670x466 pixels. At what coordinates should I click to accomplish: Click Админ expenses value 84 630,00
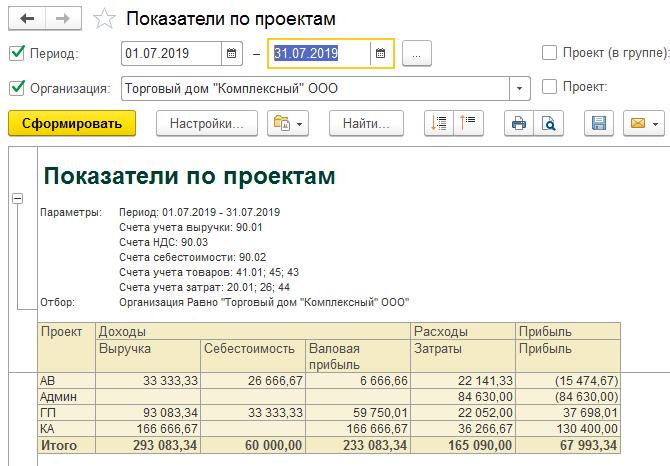pos(463,397)
